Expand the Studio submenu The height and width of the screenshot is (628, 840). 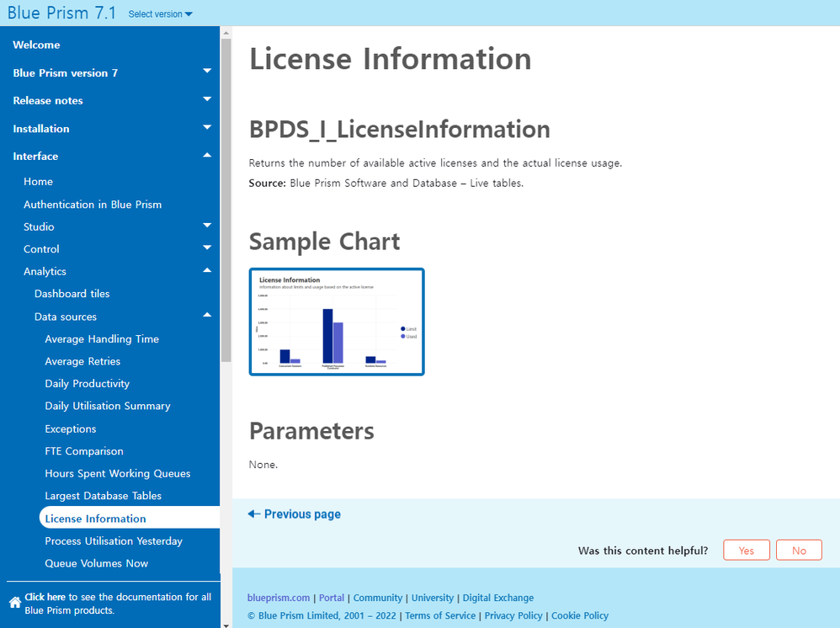207,226
